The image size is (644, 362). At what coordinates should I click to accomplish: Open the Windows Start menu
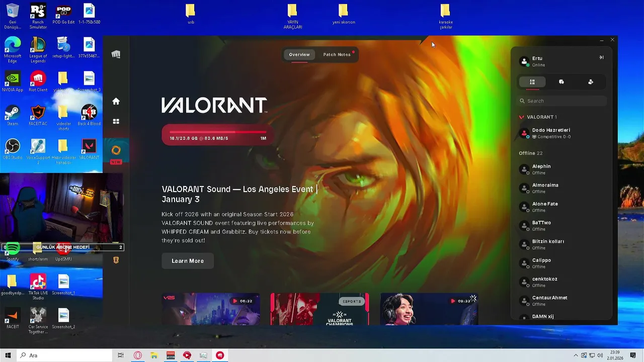tap(8, 355)
